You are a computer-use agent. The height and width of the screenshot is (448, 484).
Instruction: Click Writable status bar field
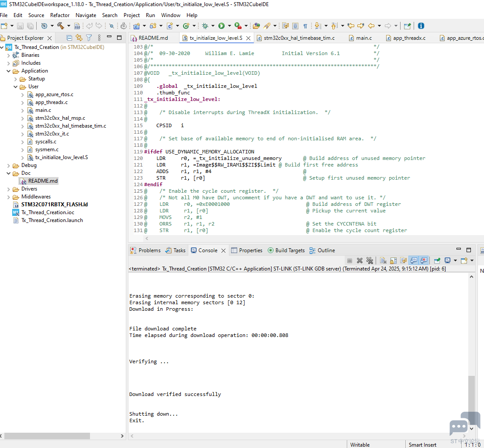[x=360, y=445]
